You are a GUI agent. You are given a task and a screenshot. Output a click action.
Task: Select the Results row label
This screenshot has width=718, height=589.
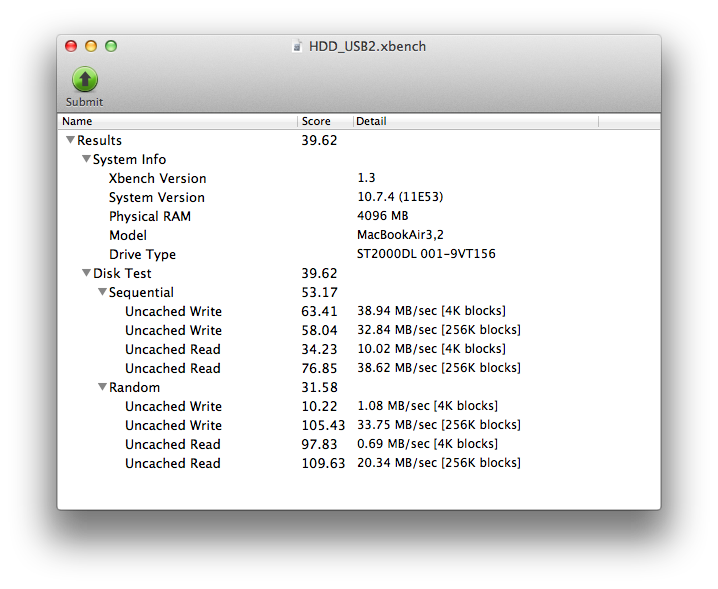coord(99,140)
